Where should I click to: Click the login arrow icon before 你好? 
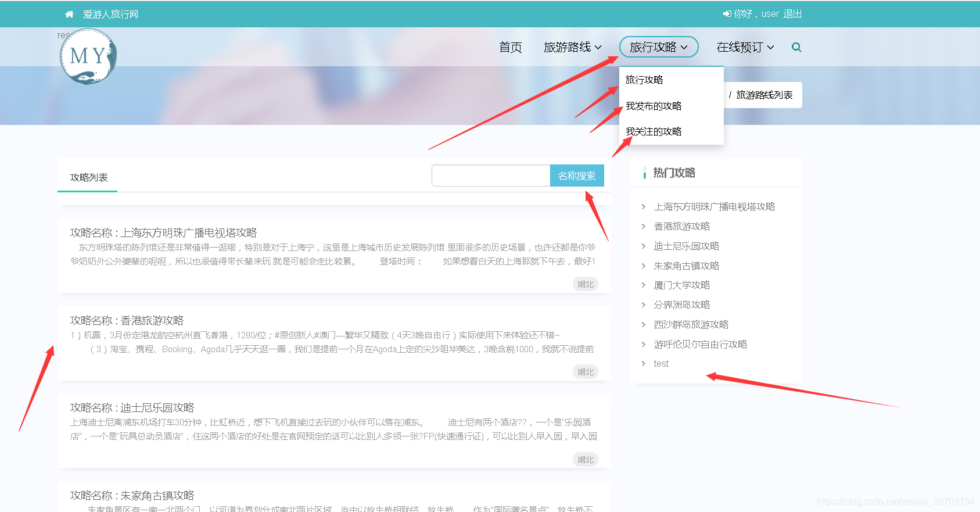click(x=727, y=14)
